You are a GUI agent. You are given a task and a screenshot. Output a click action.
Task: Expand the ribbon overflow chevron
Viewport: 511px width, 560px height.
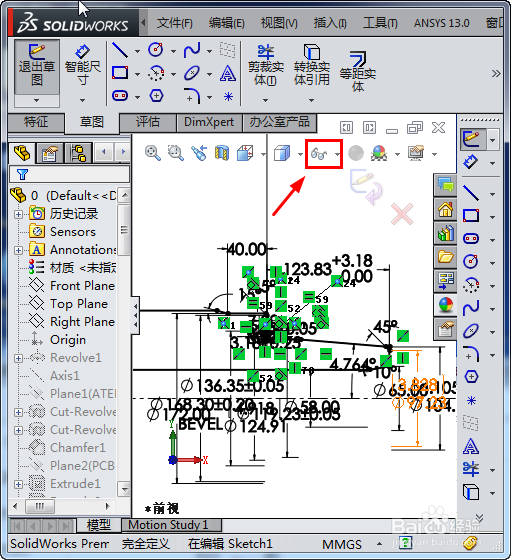click(x=496, y=74)
